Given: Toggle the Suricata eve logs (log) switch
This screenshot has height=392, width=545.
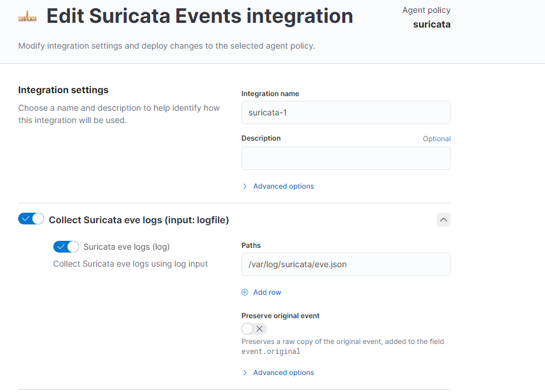Looking at the screenshot, I should tap(66, 247).
